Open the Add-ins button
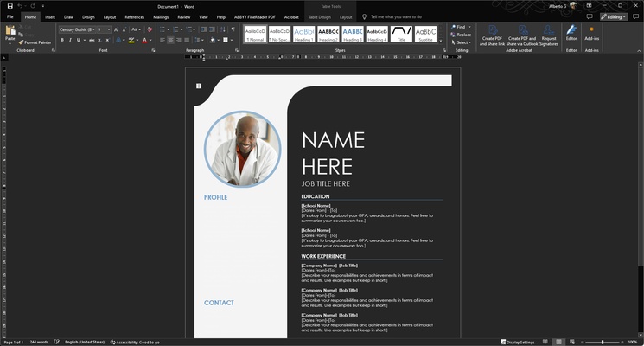Viewport: 644px width, 346px height. click(592, 33)
